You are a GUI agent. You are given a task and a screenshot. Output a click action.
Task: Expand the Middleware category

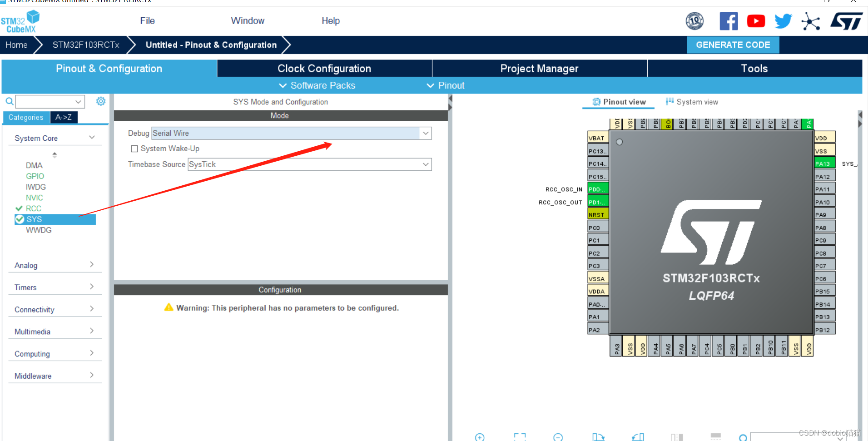(92, 375)
